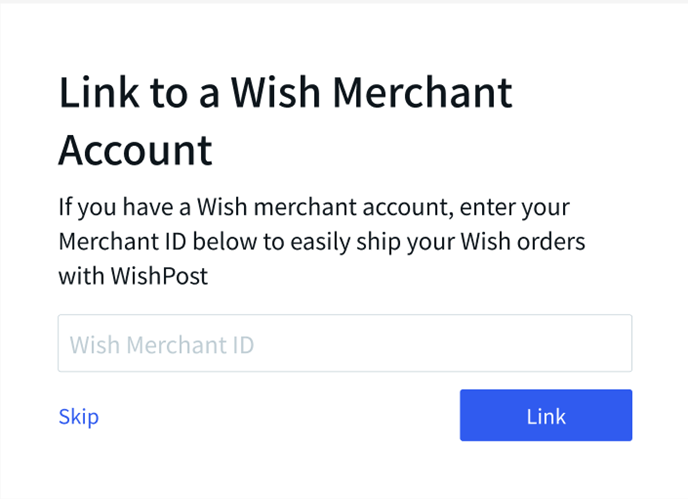
Task: Click the Wish Merchant ID input field
Action: click(345, 343)
